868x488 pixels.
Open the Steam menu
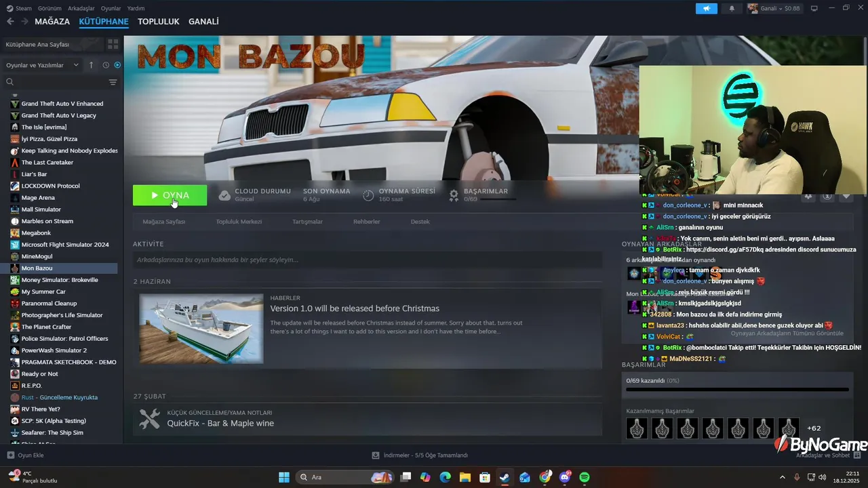coord(19,8)
